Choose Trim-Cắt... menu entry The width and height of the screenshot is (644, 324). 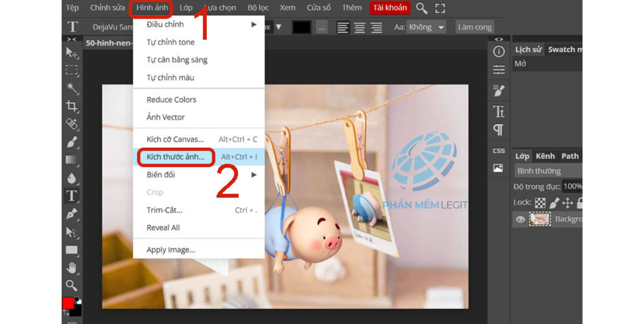[x=199, y=210]
